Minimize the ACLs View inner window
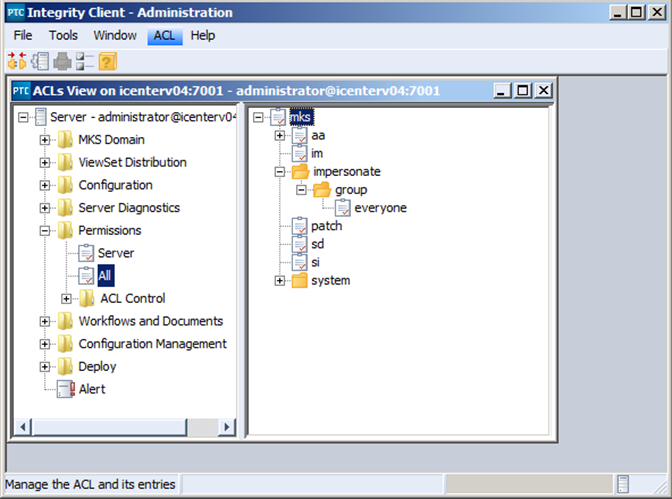672x499 pixels. [502, 90]
